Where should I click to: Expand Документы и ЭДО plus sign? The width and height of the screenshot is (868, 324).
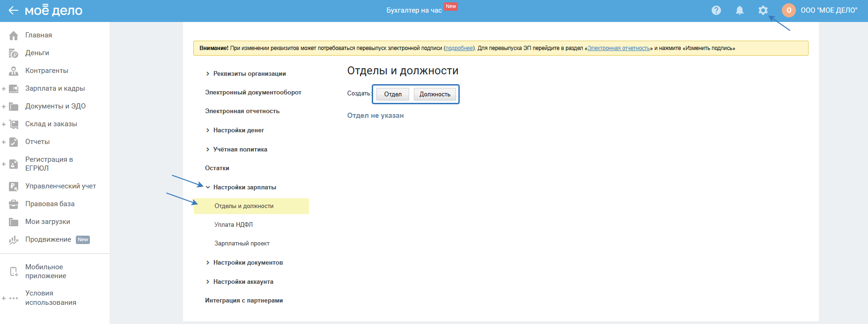[4, 107]
